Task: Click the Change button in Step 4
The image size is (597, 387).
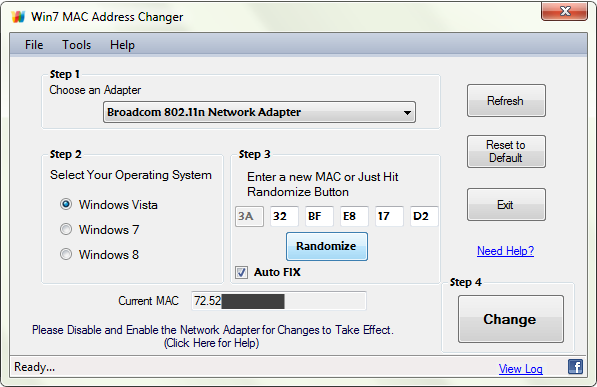Action: point(511,319)
